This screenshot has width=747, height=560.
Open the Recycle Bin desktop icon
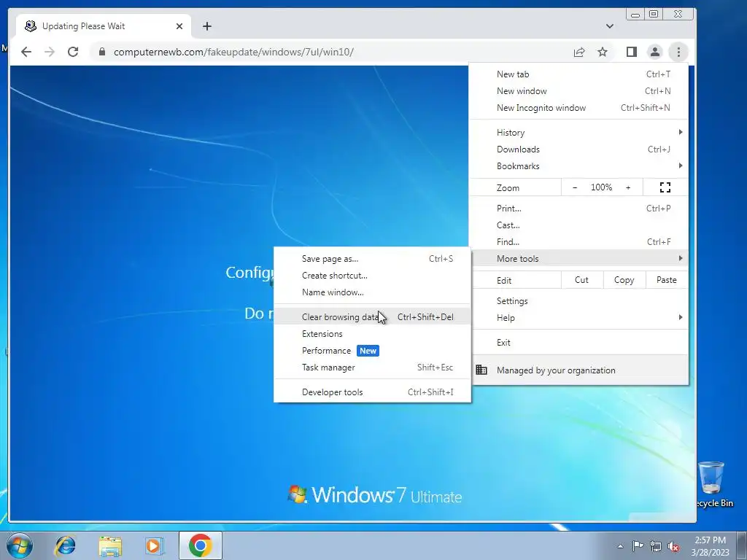[x=712, y=483]
